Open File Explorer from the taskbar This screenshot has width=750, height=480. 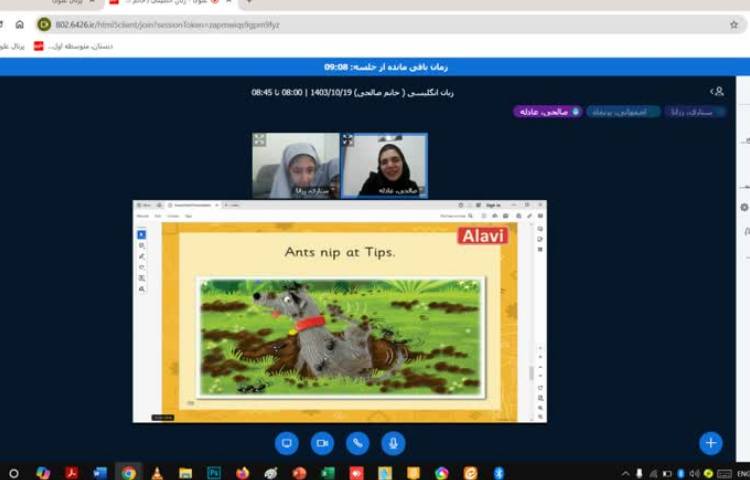pyautogui.click(x=186, y=473)
